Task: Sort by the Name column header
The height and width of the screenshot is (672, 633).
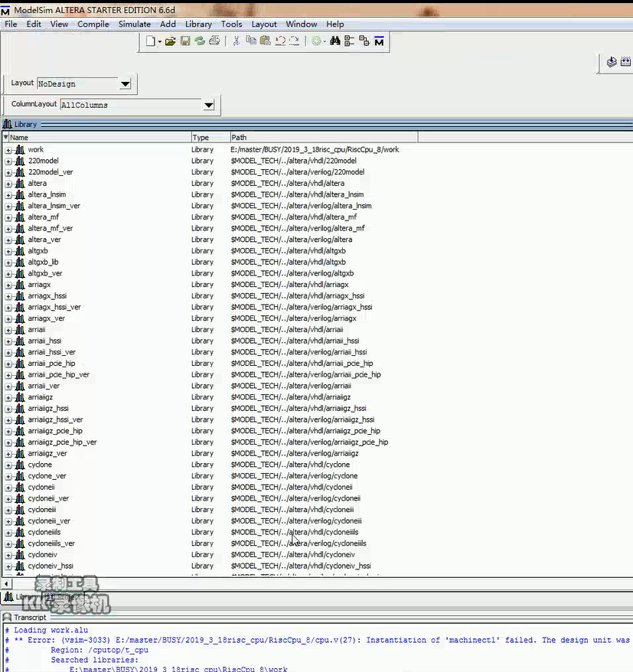Action: [100, 138]
